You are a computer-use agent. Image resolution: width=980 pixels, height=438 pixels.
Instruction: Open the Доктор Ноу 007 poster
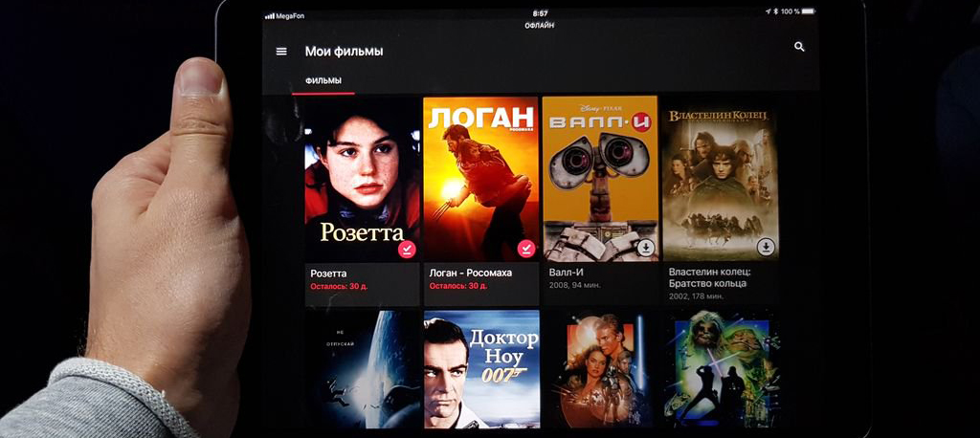(x=481, y=369)
